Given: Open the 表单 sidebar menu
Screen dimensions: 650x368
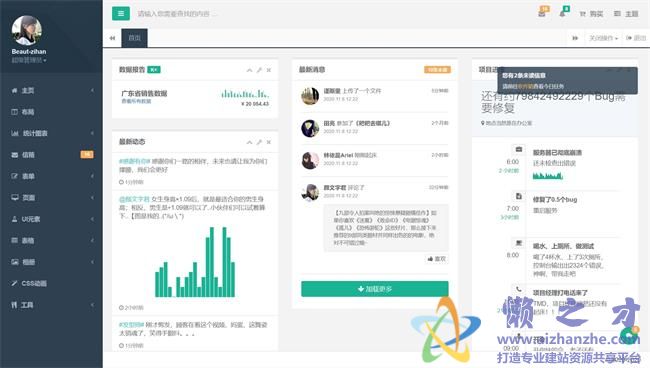Looking at the screenshot, I should (x=28, y=176).
